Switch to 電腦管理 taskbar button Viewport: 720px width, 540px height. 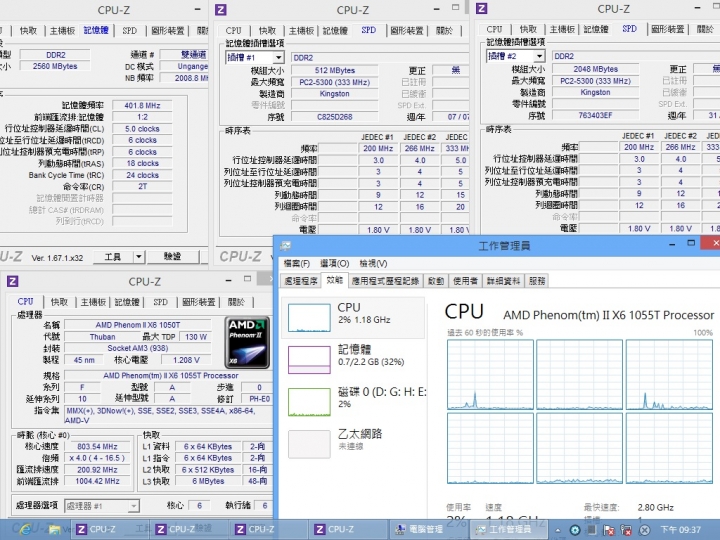(x=419, y=529)
